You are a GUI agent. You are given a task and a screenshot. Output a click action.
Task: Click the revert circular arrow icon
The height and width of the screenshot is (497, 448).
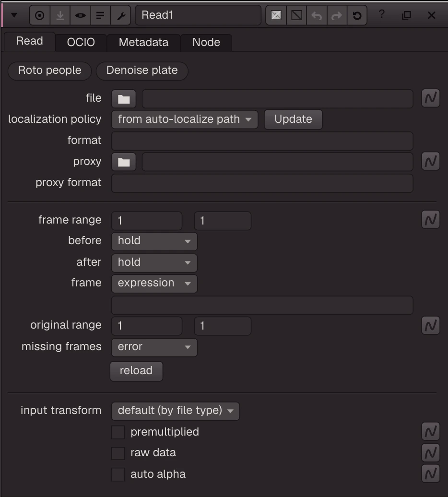pyautogui.click(x=357, y=15)
